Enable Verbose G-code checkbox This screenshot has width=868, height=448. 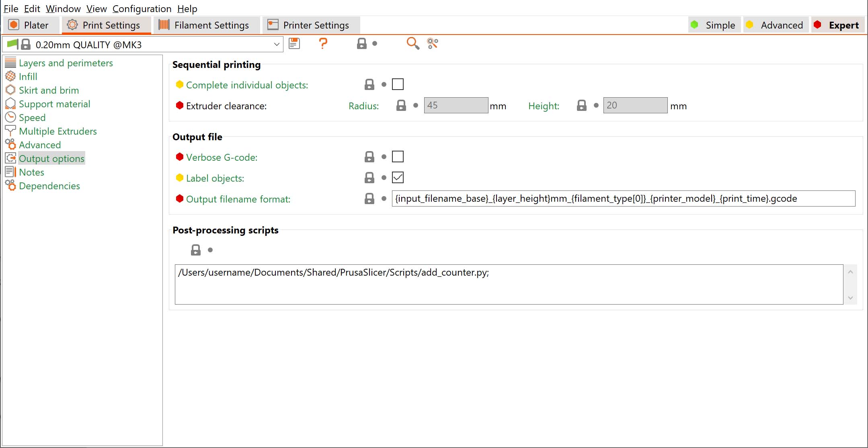398,157
